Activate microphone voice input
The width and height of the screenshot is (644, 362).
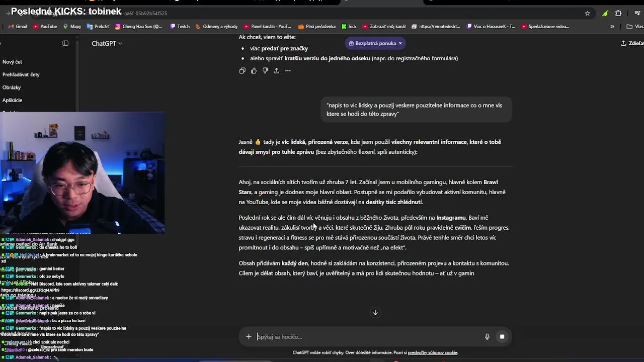point(487,337)
